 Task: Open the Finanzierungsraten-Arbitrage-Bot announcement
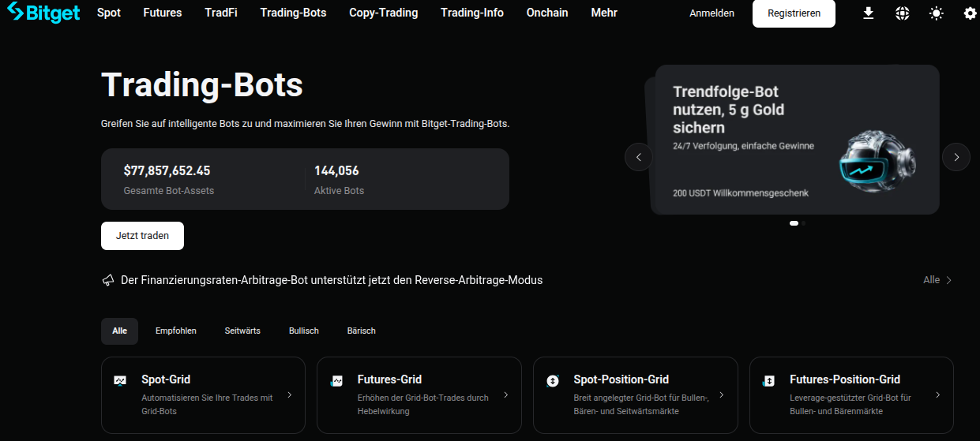pyautogui.click(x=332, y=280)
